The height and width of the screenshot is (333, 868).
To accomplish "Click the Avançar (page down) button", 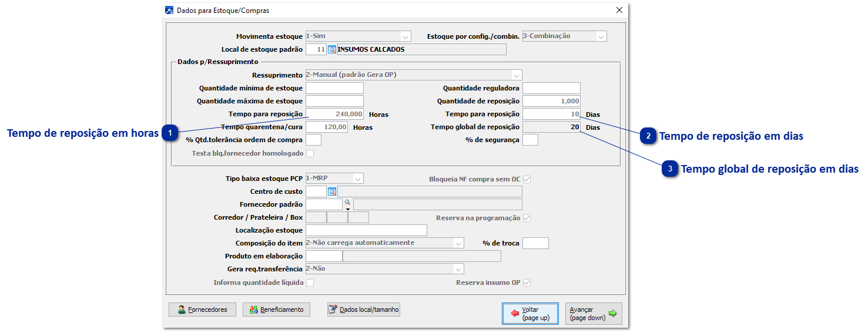I will pos(593,314).
